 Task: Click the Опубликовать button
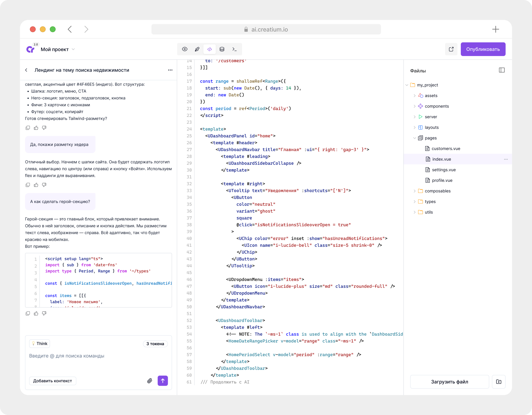click(x=483, y=49)
